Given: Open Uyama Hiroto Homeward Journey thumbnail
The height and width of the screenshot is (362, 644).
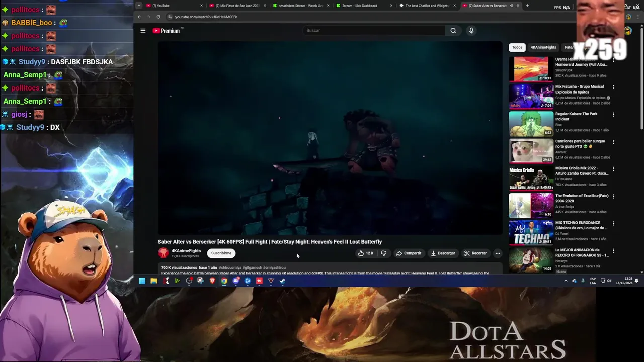Looking at the screenshot, I should tap(531, 69).
